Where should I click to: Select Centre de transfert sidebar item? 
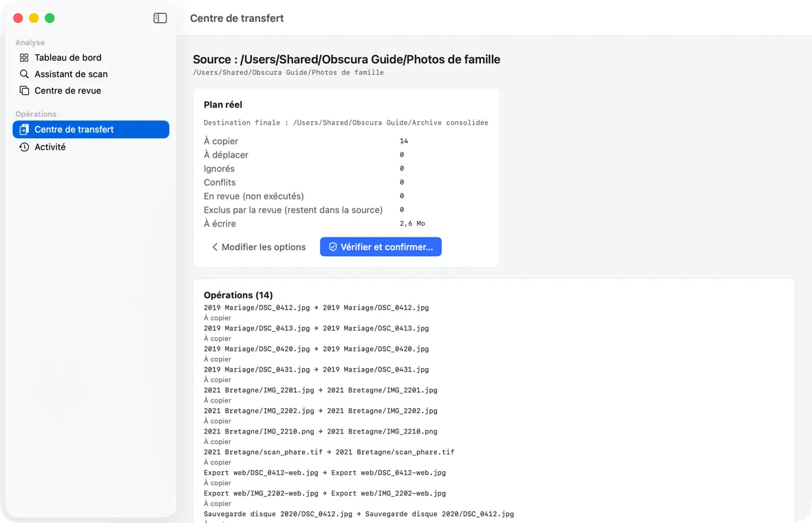(91, 129)
